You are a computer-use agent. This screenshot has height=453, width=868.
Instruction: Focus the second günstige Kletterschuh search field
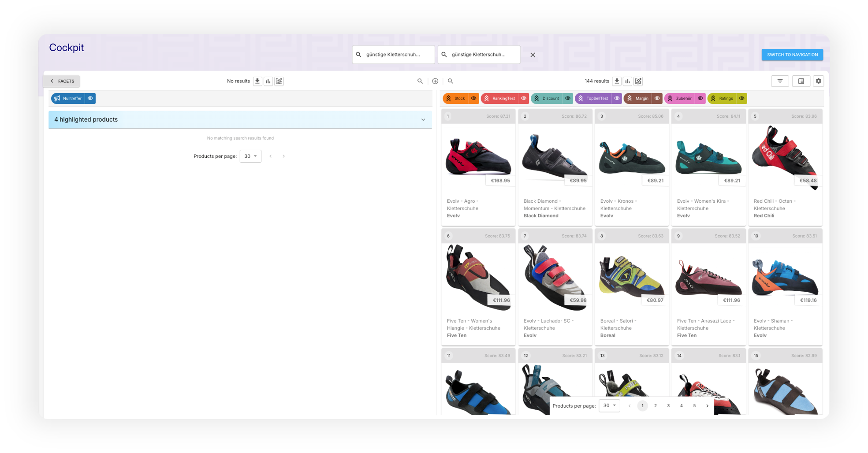[479, 55]
